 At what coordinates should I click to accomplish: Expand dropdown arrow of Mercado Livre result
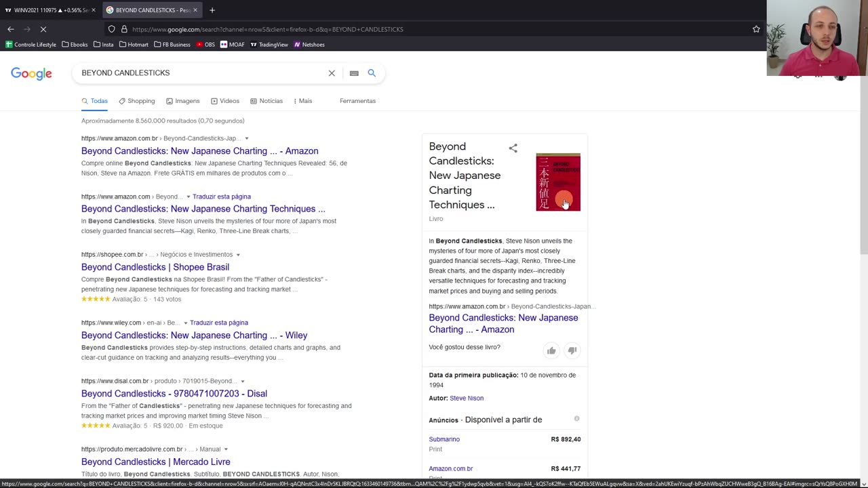click(226, 449)
